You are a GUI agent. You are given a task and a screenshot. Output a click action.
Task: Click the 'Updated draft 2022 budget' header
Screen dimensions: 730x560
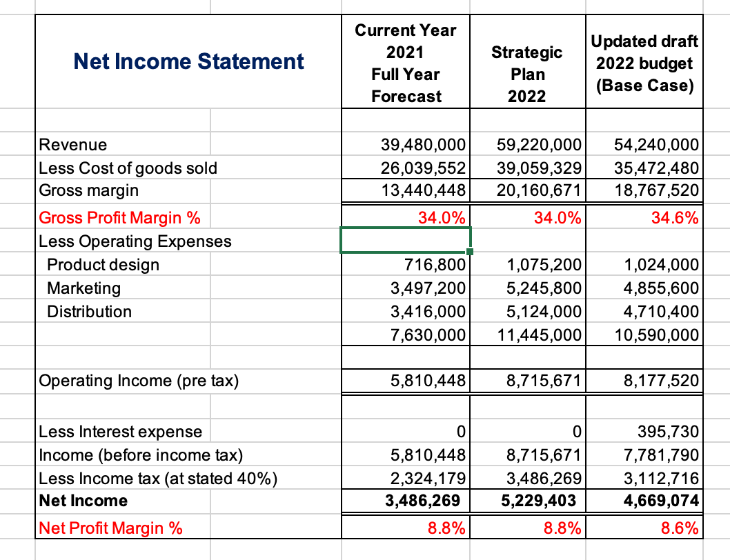644,63
